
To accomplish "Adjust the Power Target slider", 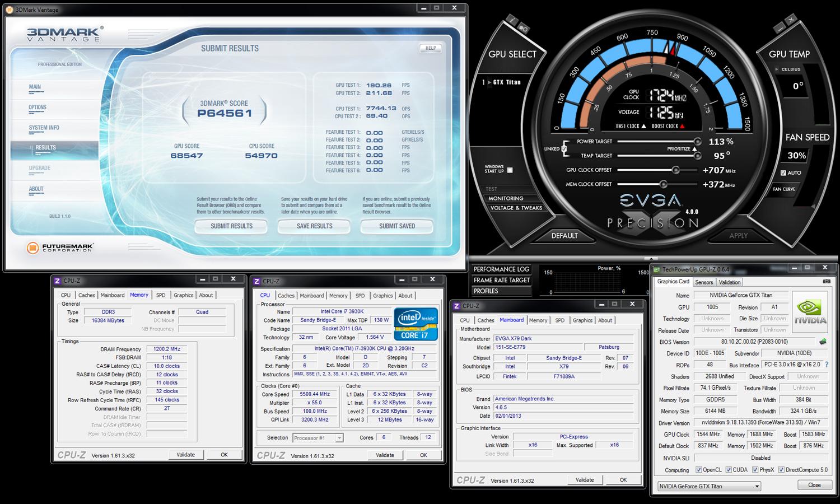I will click(697, 142).
